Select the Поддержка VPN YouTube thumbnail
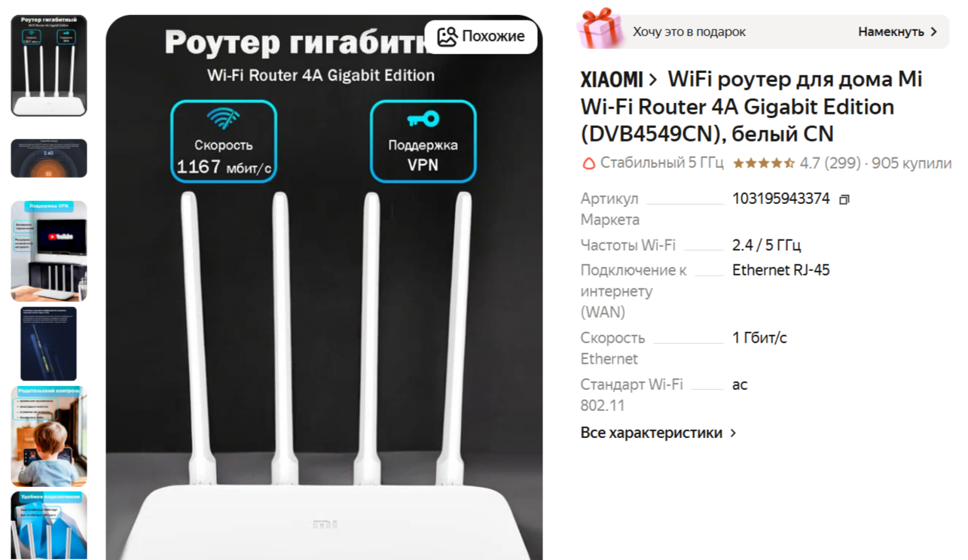 [x=49, y=251]
